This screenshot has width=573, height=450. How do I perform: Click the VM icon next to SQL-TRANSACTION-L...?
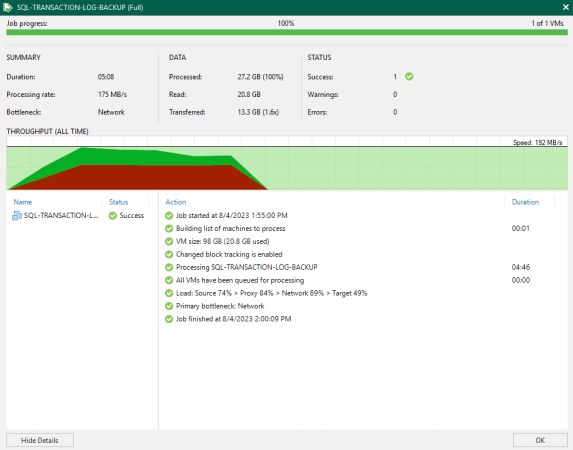pyautogui.click(x=17, y=216)
